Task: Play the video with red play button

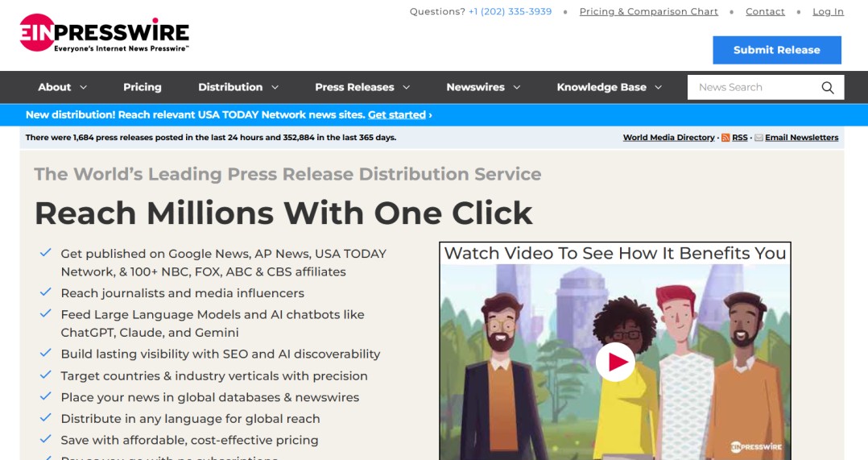Action: [x=615, y=363]
